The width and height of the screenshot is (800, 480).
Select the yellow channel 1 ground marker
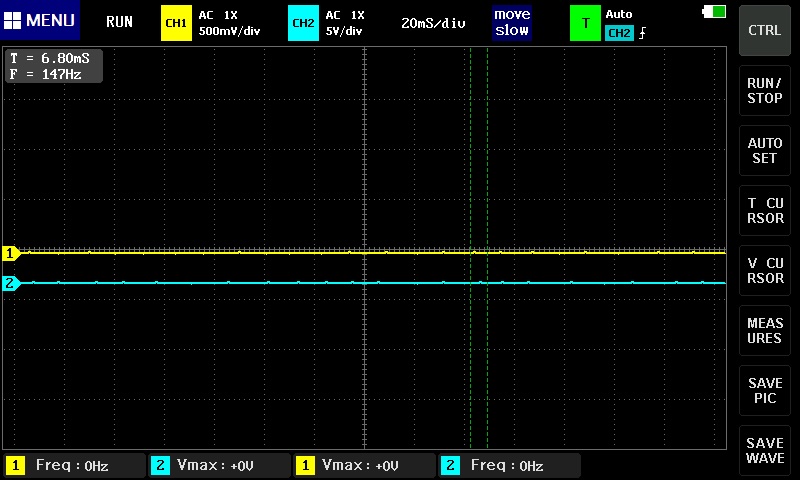click(11, 253)
